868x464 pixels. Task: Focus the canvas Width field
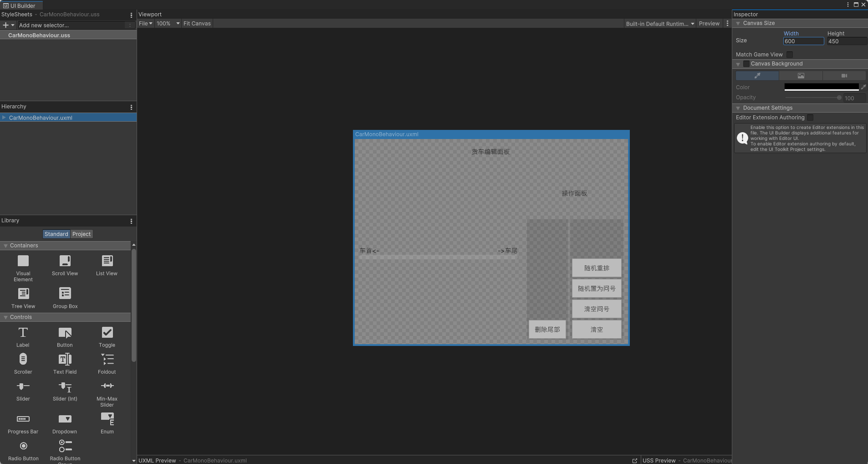(x=803, y=41)
